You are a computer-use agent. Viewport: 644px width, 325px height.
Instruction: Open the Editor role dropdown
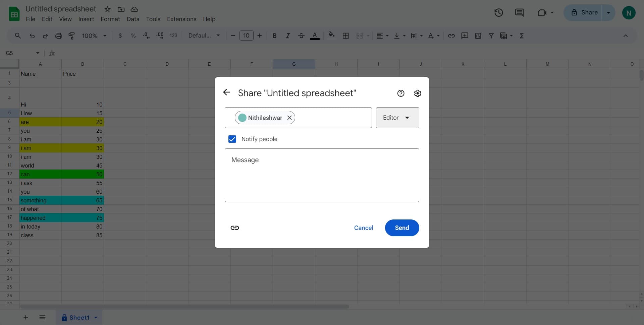click(x=397, y=118)
